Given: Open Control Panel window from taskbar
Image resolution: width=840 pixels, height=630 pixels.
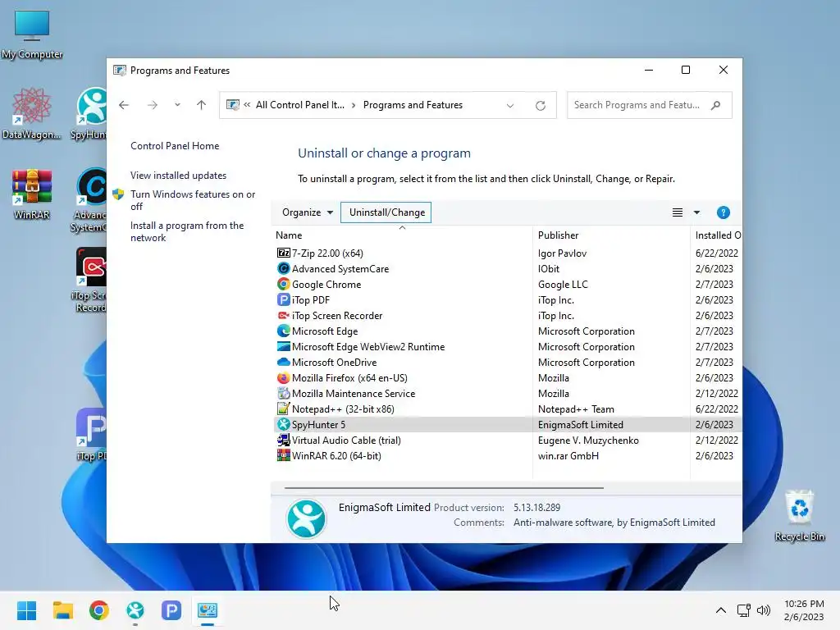Looking at the screenshot, I should pyautogui.click(x=208, y=610).
